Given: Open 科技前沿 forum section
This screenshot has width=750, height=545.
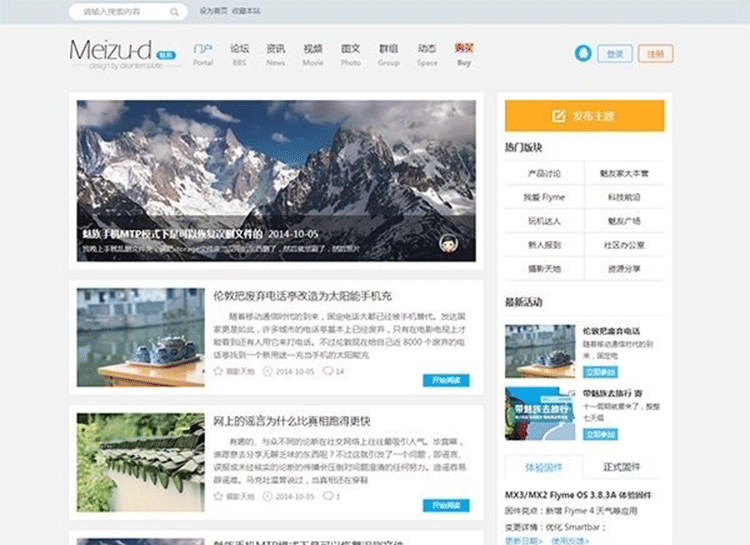Looking at the screenshot, I should 624,197.
